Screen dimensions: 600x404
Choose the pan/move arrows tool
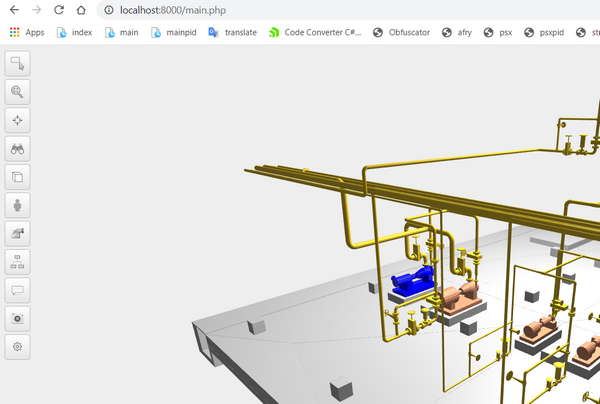(17, 120)
